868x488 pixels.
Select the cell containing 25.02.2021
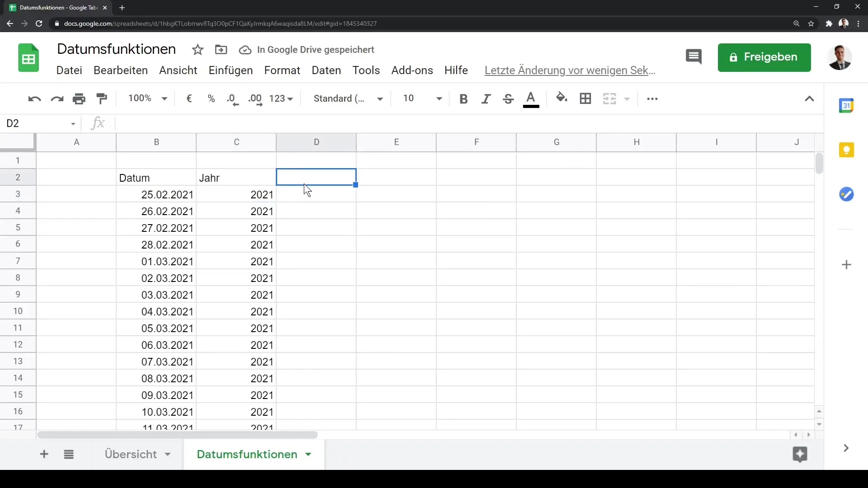tap(156, 194)
